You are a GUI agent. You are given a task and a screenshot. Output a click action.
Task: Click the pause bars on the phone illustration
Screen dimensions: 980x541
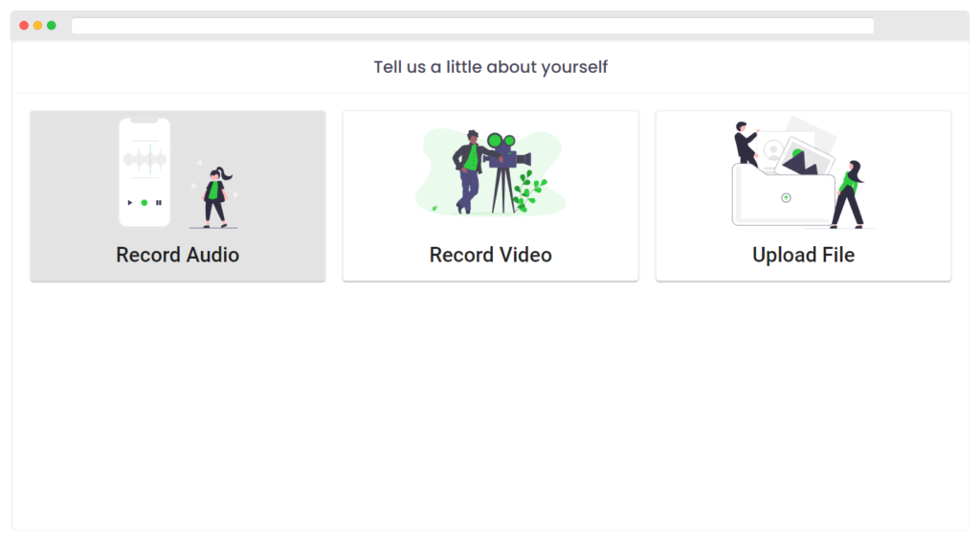coord(159,203)
